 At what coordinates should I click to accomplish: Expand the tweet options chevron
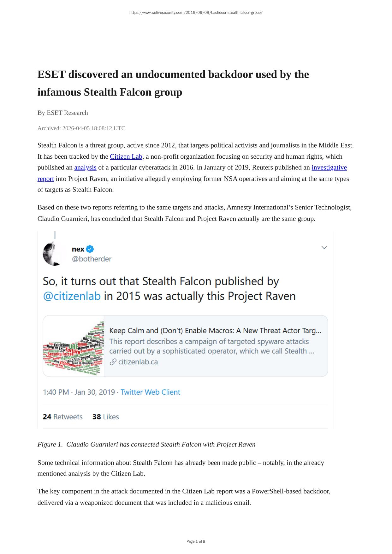[324, 248]
